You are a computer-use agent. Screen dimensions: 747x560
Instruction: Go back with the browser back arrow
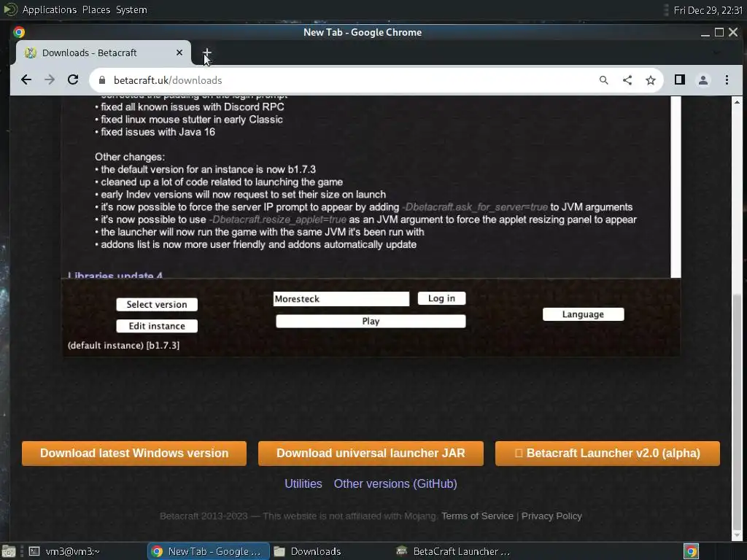coord(26,80)
